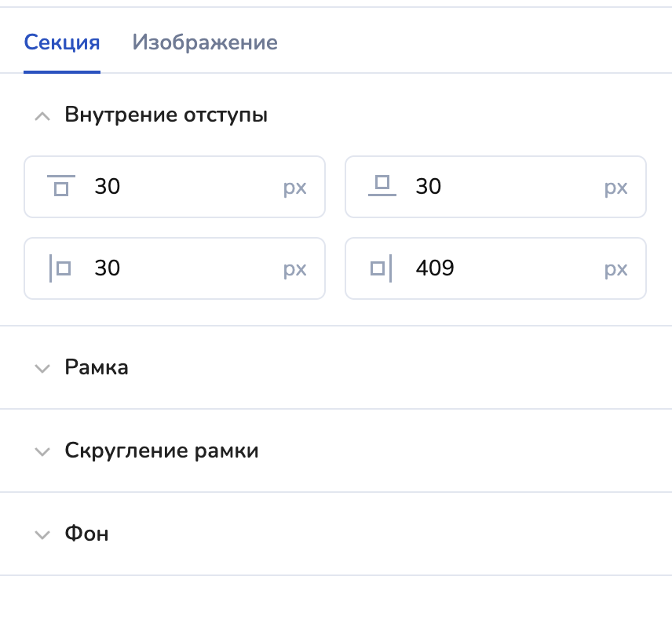Collapse section using Внутрение отступы chevron

[42, 116]
